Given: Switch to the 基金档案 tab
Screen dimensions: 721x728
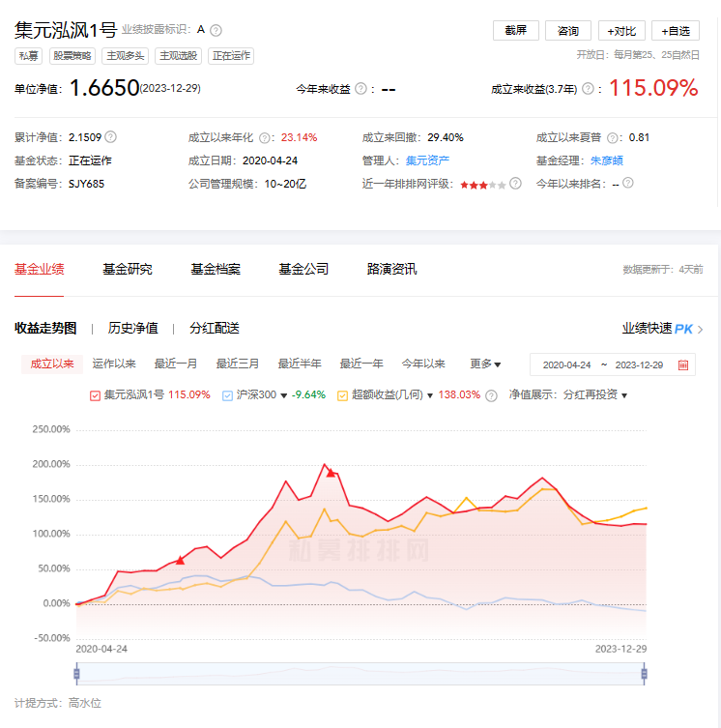Looking at the screenshot, I should pos(216,270).
